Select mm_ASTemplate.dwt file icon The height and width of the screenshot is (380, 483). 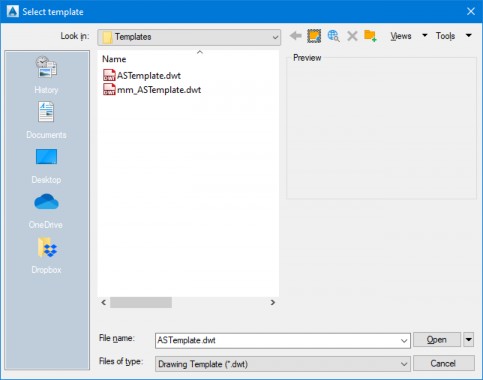point(109,89)
